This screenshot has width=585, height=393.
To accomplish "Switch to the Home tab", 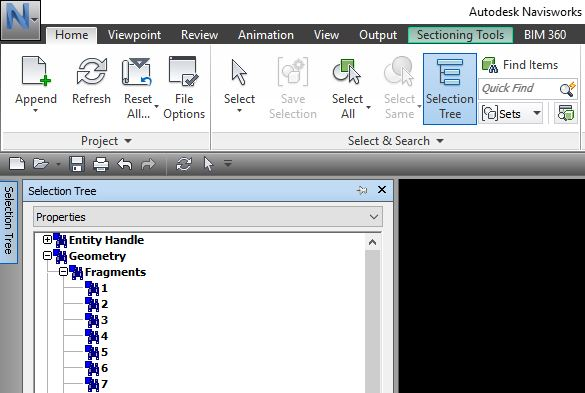I will click(72, 35).
